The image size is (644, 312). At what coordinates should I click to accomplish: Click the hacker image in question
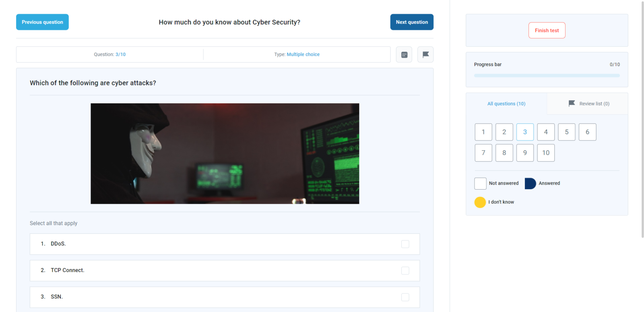point(225,153)
